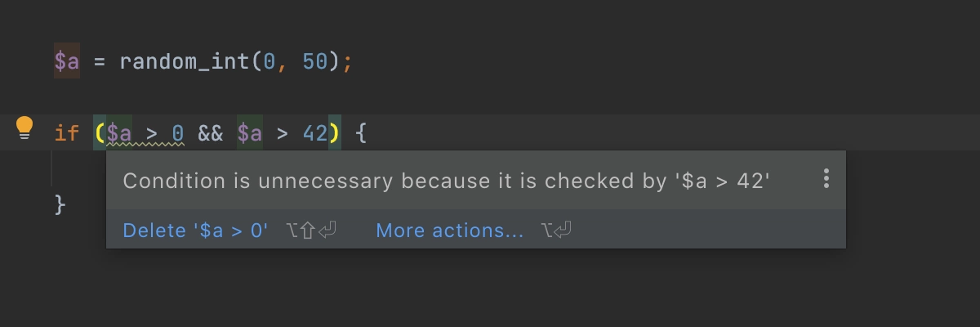
Task: Click the highlighted opening parenthesis after if
Action: [x=100, y=132]
